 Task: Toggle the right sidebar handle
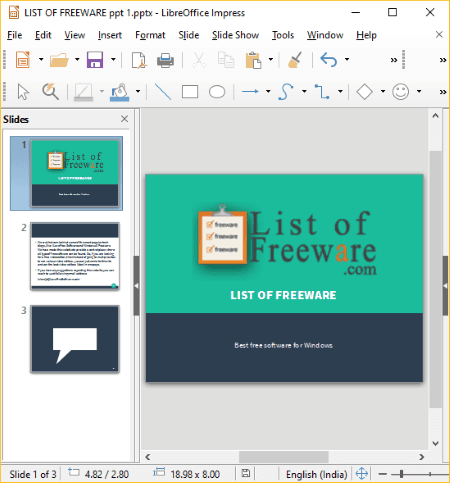click(x=445, y=286)
